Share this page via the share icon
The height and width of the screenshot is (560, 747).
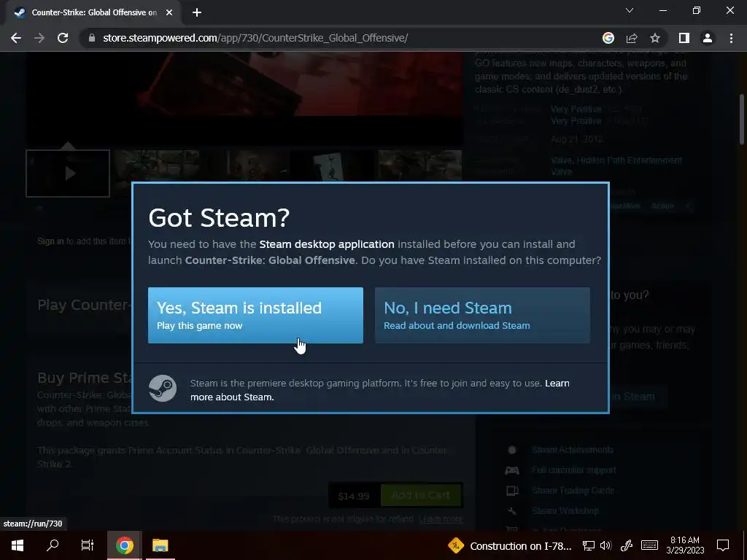632,38
